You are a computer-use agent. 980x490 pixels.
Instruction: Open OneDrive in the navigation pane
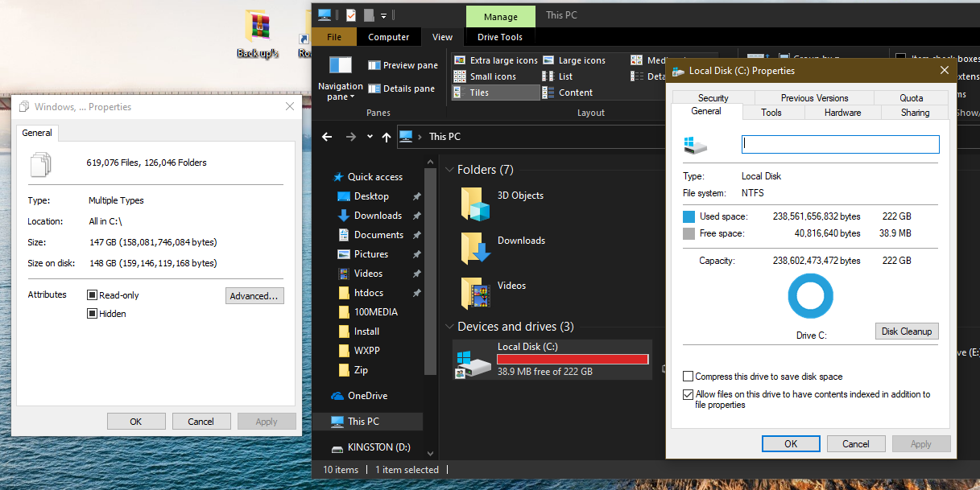[x=361, y=396]
